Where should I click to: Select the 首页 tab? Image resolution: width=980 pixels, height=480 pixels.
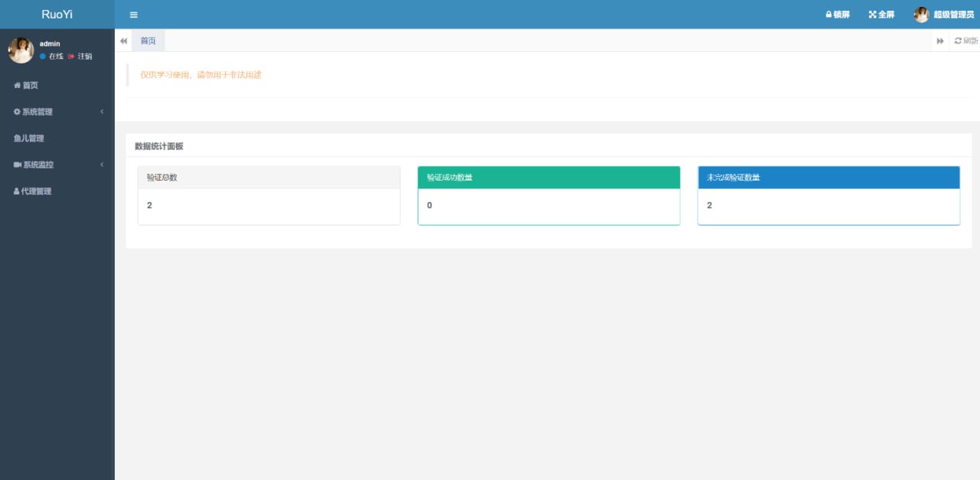click(148, 41)
